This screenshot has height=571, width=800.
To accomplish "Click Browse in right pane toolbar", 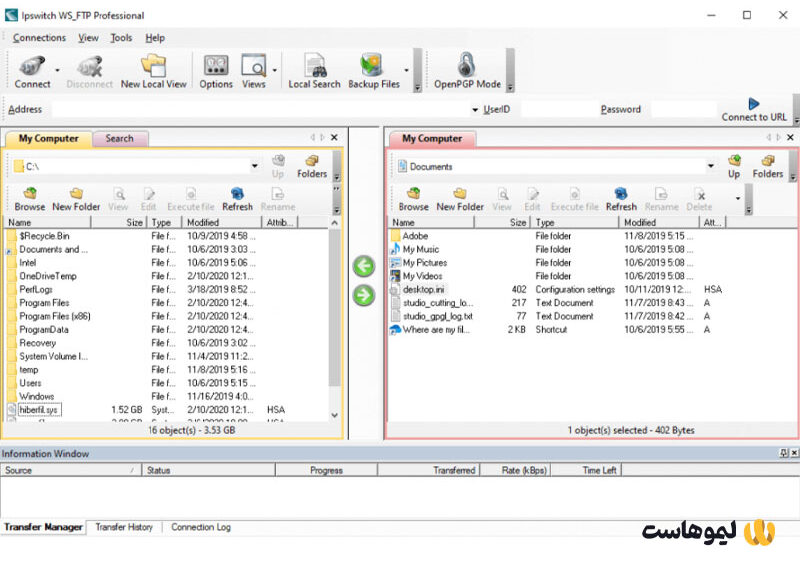I will pos(413,200).
